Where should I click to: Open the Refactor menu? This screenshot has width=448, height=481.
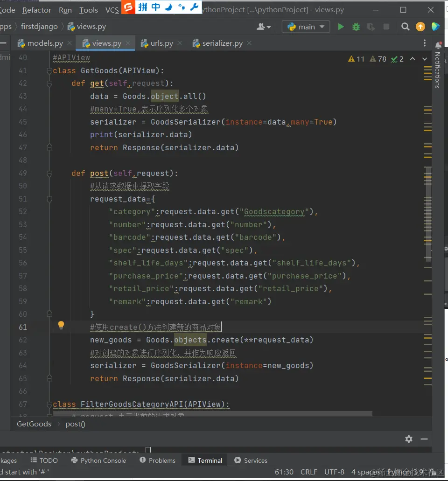pyautogui.click(x=37, y=10)
